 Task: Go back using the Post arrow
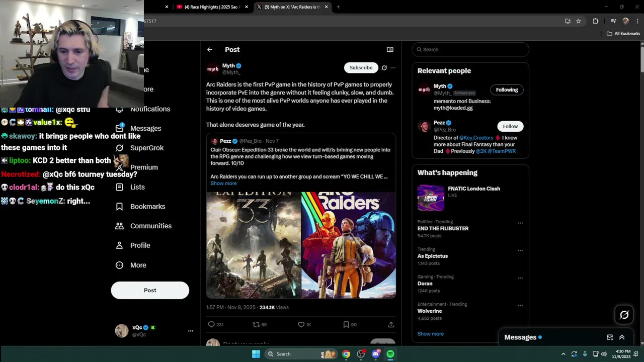[x=210, y=50]
